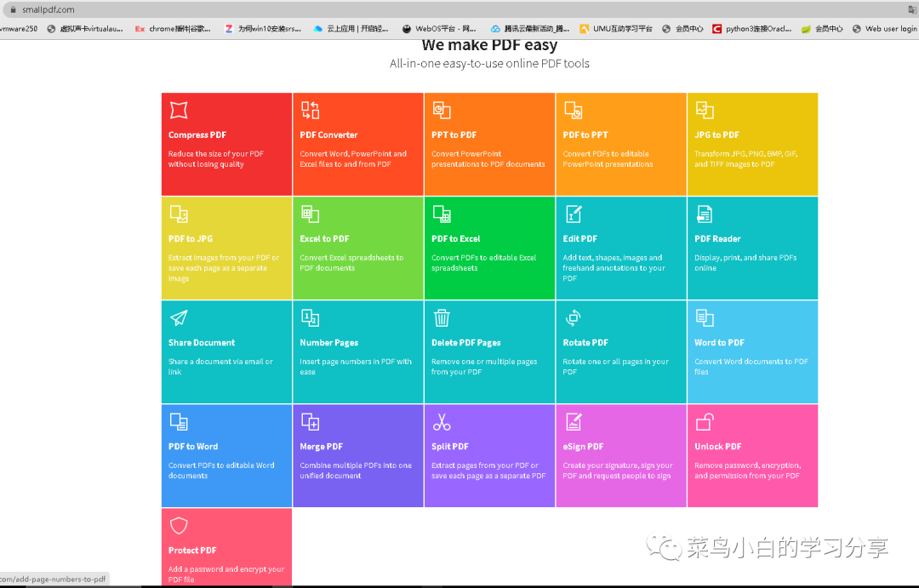Select the PPT to PDF icon
Viewport: 919px width, 588px height.
[x=442, y=111]
